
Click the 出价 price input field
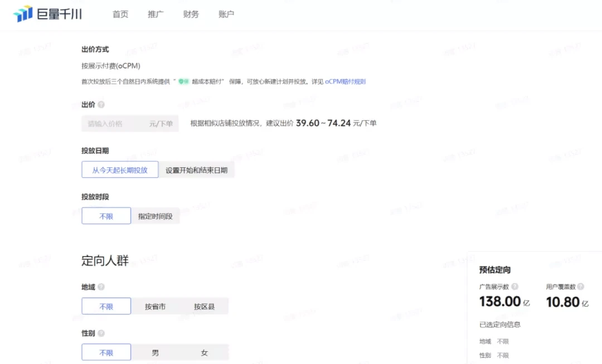click(114, 124)
